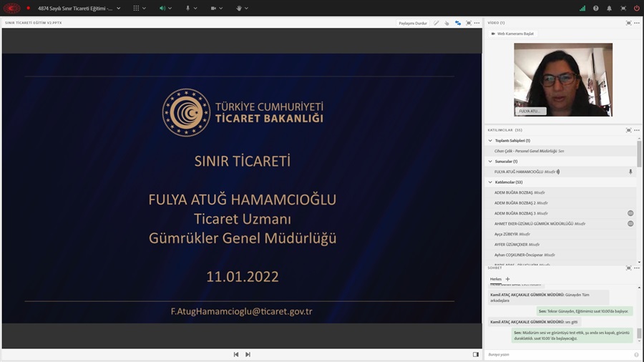Maximize the Video pod

point(628,23)
